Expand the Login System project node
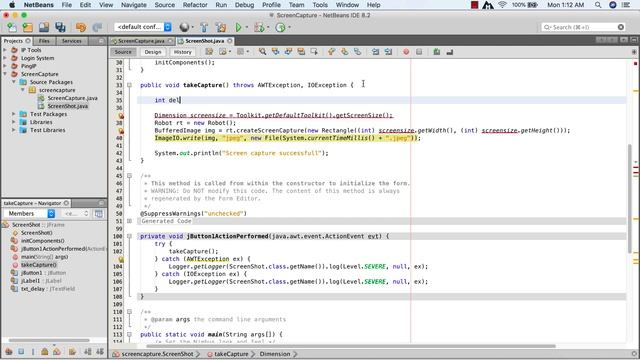Image resolution: width=640 pixels, height=360 pixels. pyautogui.click(x=5, y=58)
